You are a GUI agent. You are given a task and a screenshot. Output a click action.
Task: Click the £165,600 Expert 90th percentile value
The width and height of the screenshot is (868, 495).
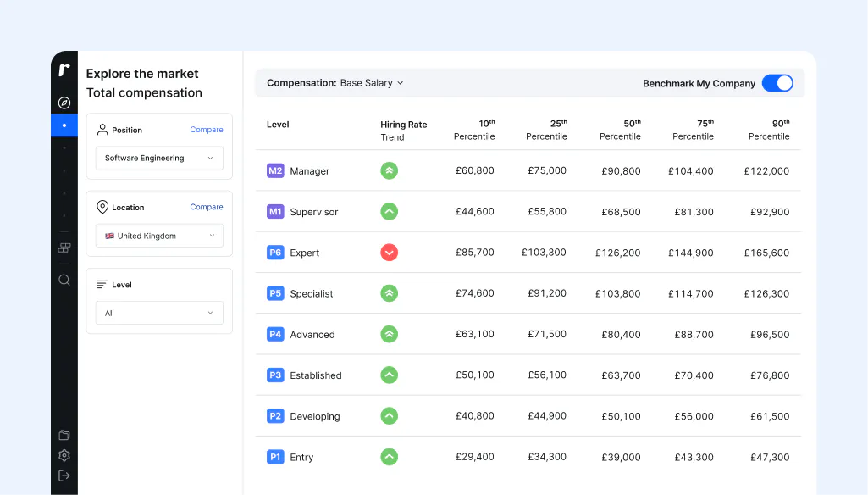tap(766, 253)
